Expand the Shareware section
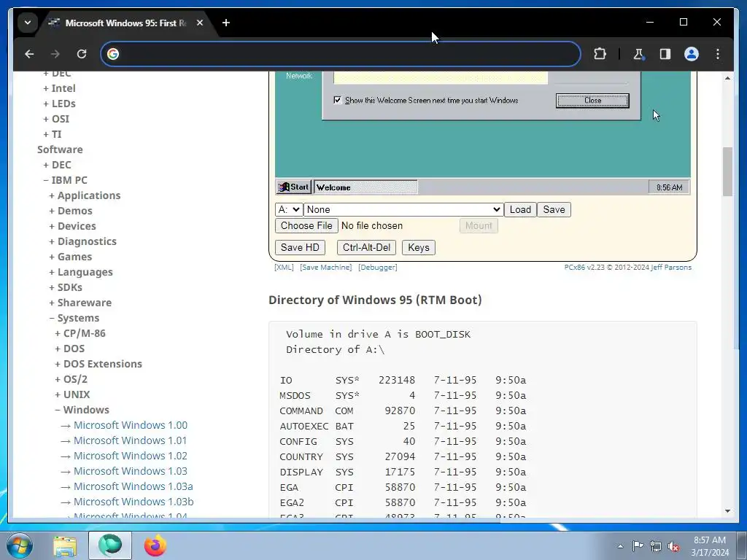The height and width of the screenshot is (560, 747). (80, 303)
